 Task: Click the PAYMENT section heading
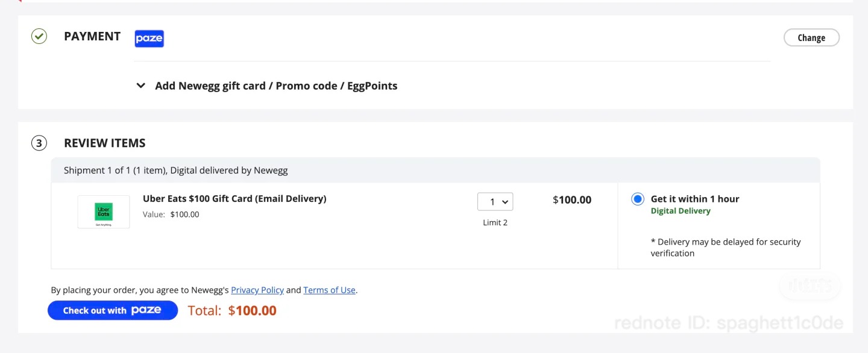pos(92,36)
